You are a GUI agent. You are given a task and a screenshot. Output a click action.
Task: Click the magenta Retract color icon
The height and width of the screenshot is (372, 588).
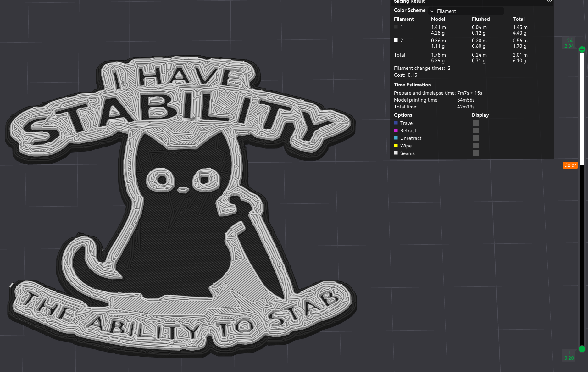396,130
